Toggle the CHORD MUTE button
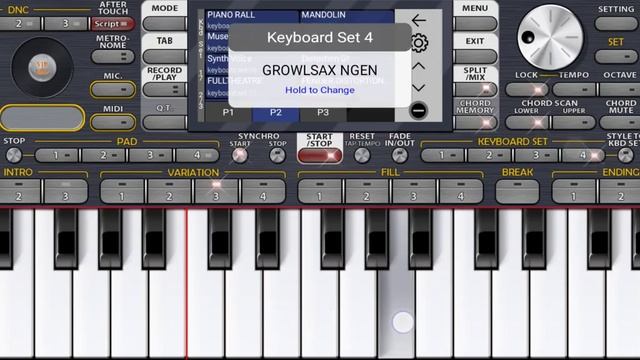Viewport: 640px width, 360px height. click(620, 122)
